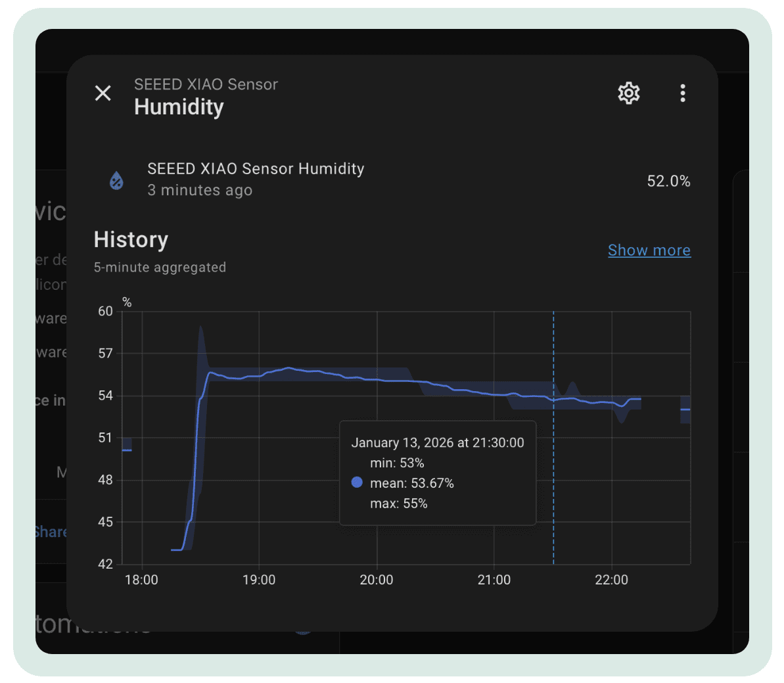Viewport: 784px width, 683px height.
Task: Click the max: 55% tooltip line
Action: [398, 504]
